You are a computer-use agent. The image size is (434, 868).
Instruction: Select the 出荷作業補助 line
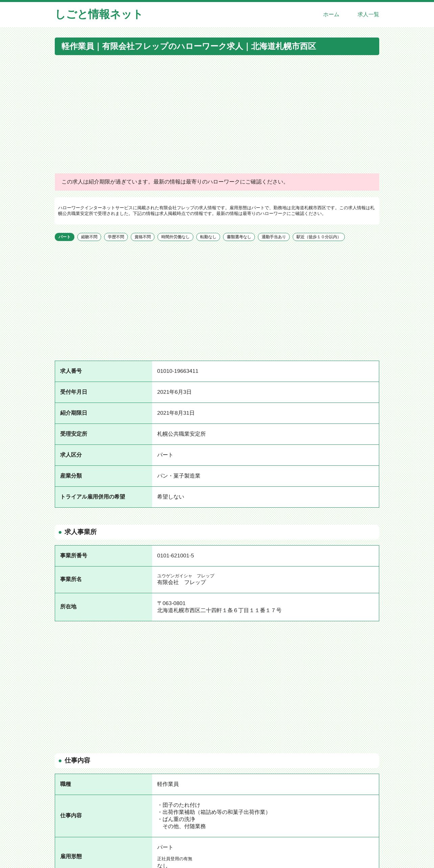(214, 812)
